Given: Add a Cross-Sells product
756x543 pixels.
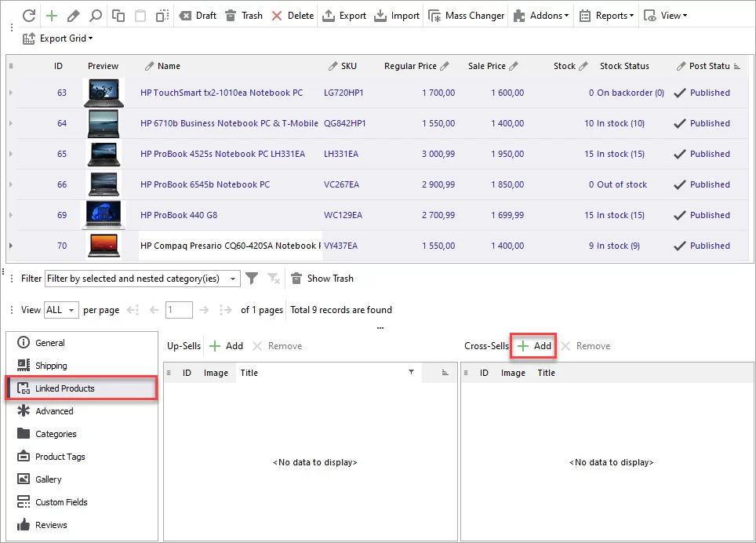Looking at the screenshot, I should [x=532, y=345].
